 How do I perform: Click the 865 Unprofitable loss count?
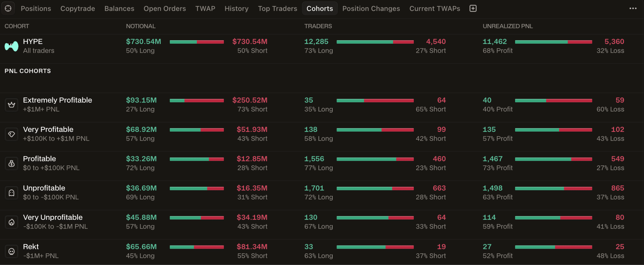(x=618, y=188)
